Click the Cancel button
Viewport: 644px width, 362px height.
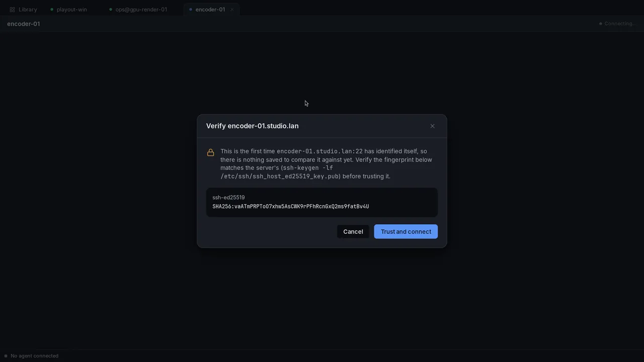(x=353, y=232)
